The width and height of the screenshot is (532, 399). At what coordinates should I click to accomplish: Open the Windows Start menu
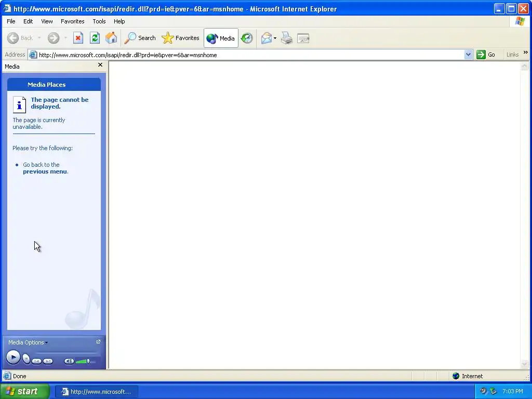(25, 391)
